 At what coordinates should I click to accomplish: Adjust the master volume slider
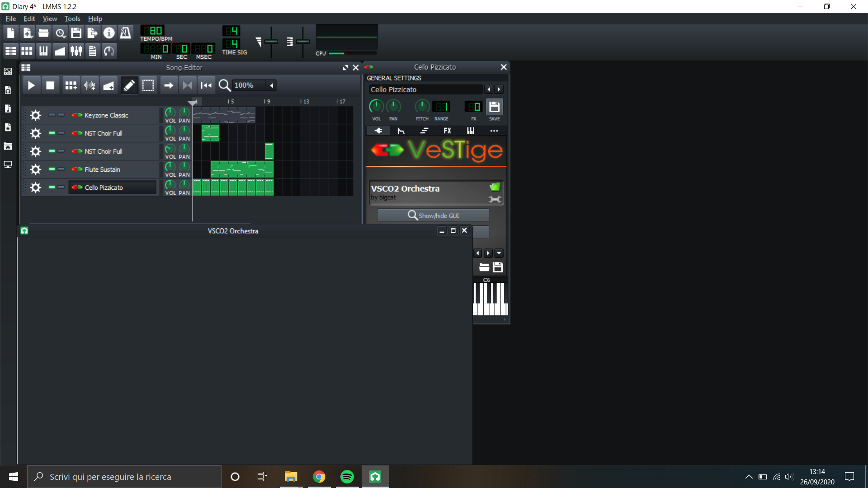point(271,42)
